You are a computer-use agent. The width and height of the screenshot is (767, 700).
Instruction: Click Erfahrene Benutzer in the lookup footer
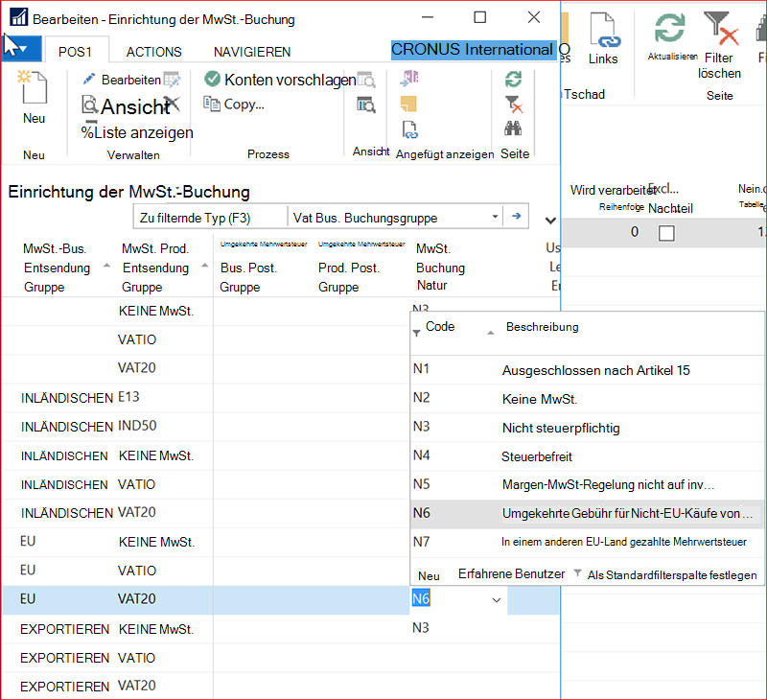(x=512, y=573)
